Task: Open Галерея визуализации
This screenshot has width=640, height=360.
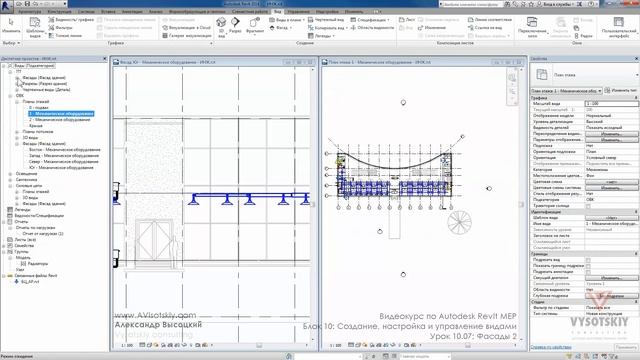Action: point(187,36)
